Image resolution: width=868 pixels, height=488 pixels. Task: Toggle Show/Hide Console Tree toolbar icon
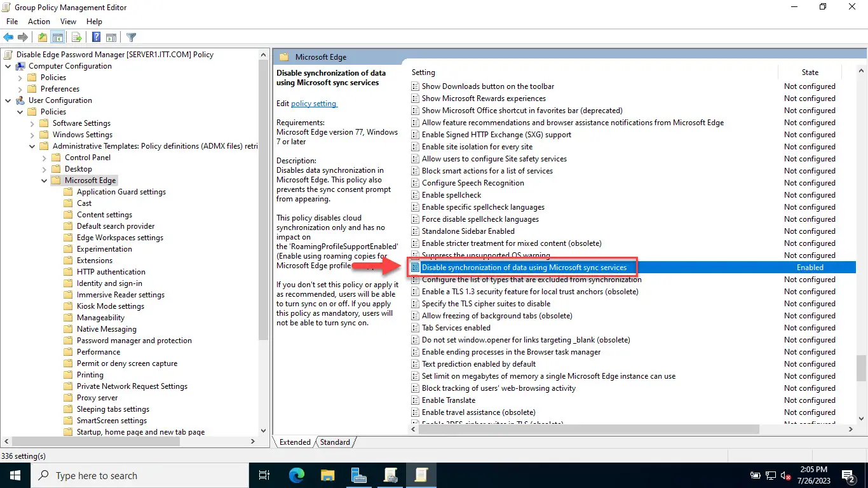[58, 37]
